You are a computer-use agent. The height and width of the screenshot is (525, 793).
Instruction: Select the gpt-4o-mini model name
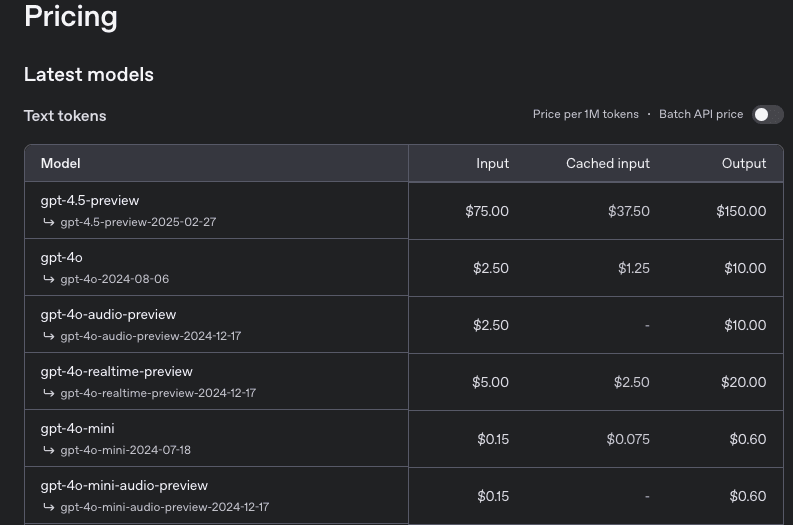tap(77, 429)
